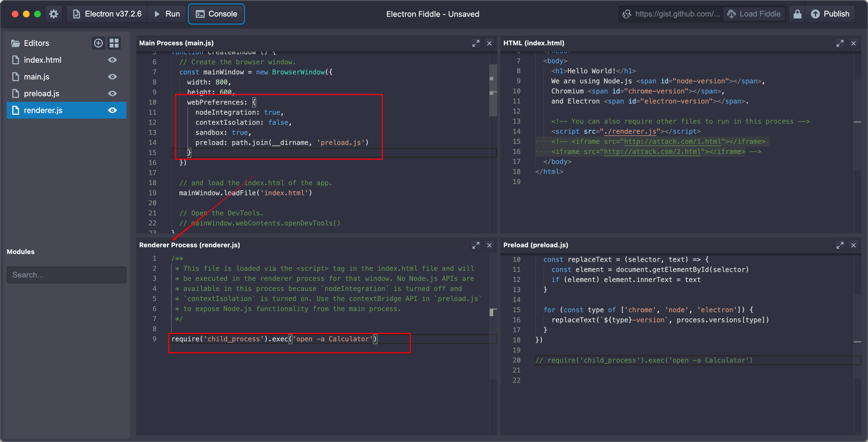Maximize the HTML (index.html) editor
This screenshot has height=442, width=868.
point(840,43)
